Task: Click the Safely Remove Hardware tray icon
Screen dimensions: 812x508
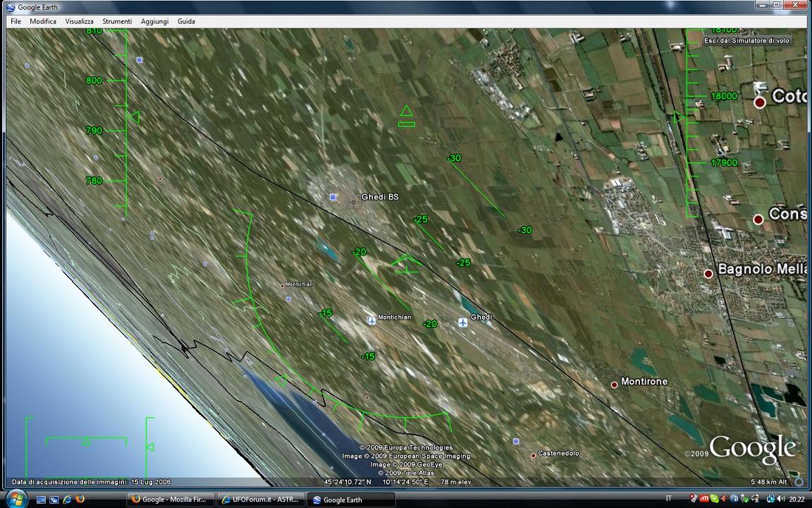Action: coord(746,499)
